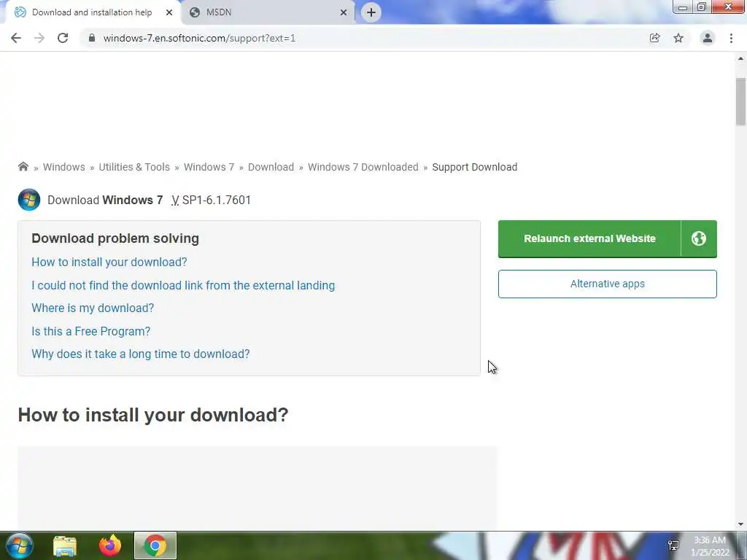747x560 pixels.
Task: Open 'Where is my download?' link
Action: click(93, 308)
